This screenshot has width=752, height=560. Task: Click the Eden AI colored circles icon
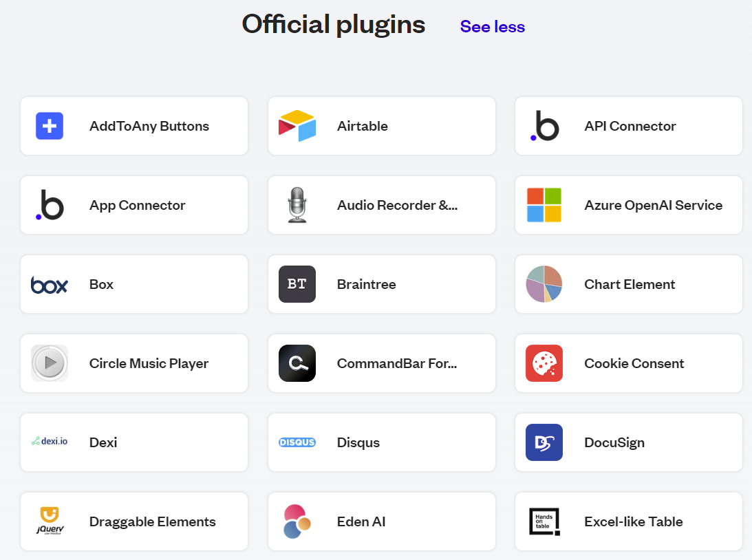[x=297, y=521]
